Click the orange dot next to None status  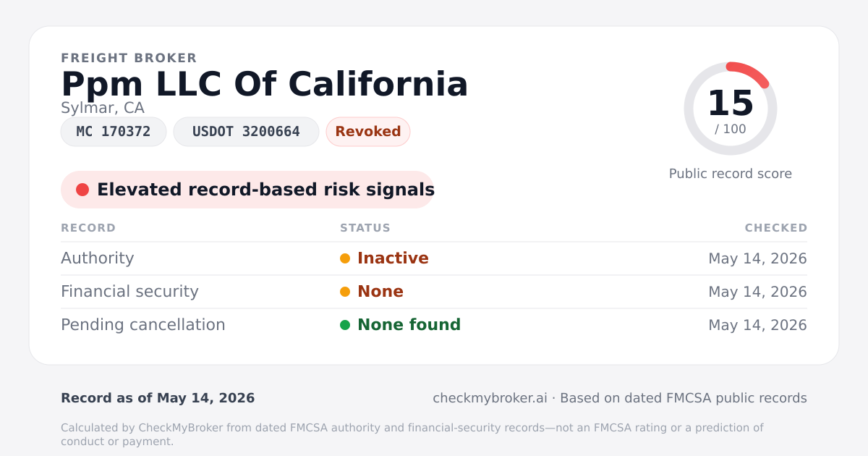[345, 292]
